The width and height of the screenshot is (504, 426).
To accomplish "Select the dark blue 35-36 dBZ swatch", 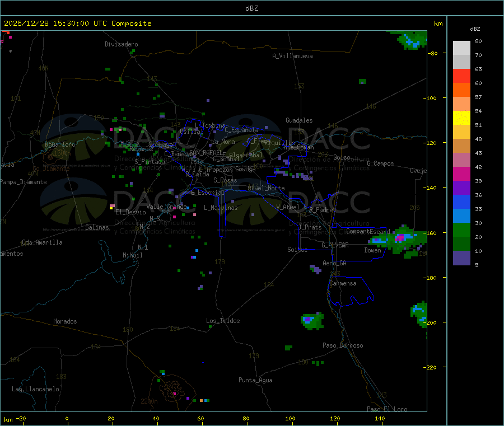I will [461, 202].
